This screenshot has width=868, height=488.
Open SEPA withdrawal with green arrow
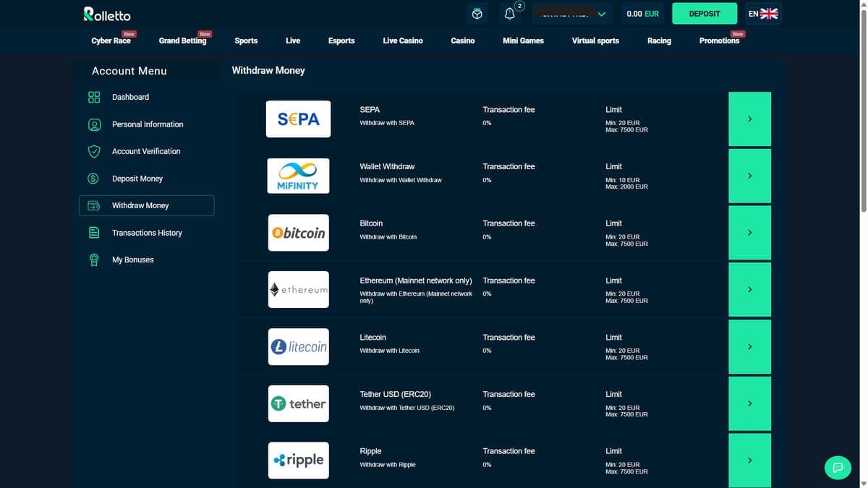pos(749,119)
